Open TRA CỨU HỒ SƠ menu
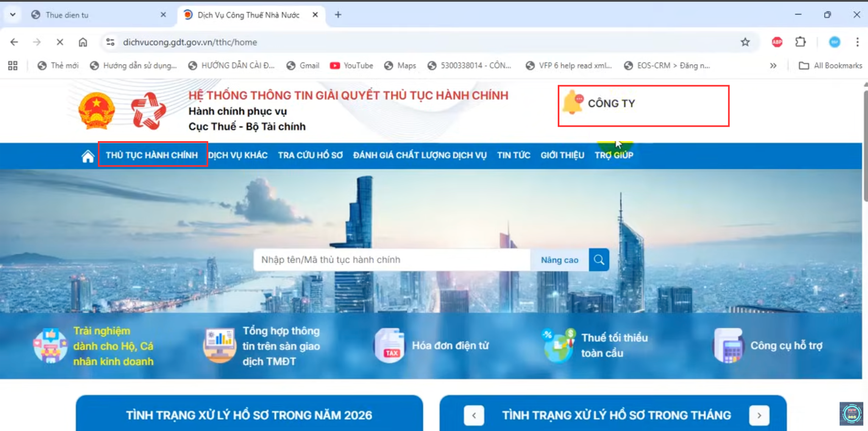This screenshot has width=868, height=431. [310, 155]
